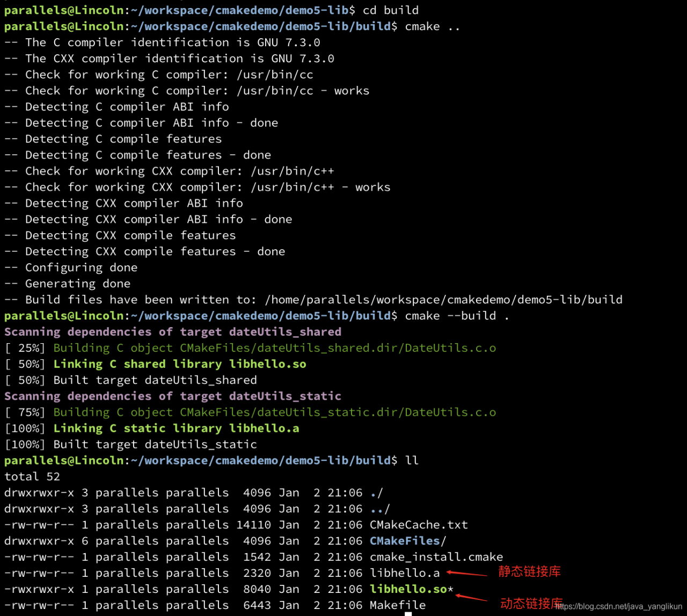Click 'Scanning dependencies of target dateUtils_static'

click(x=173, y=396)
